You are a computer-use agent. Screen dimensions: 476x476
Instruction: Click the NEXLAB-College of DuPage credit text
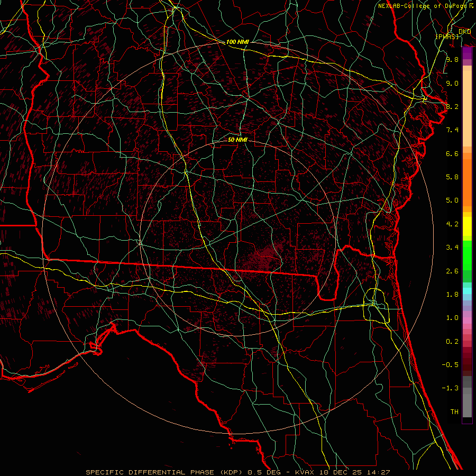(x=425, y=6)
